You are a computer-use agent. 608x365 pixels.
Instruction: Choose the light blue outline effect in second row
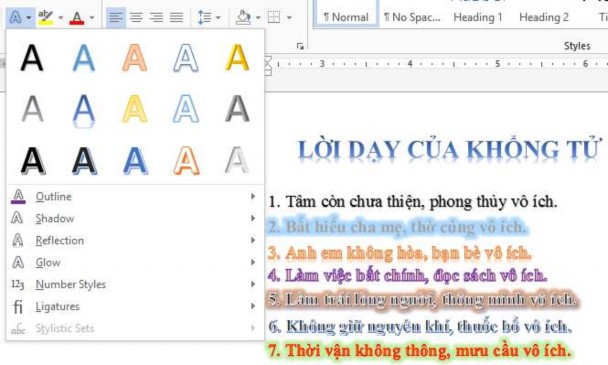(186, 109)
